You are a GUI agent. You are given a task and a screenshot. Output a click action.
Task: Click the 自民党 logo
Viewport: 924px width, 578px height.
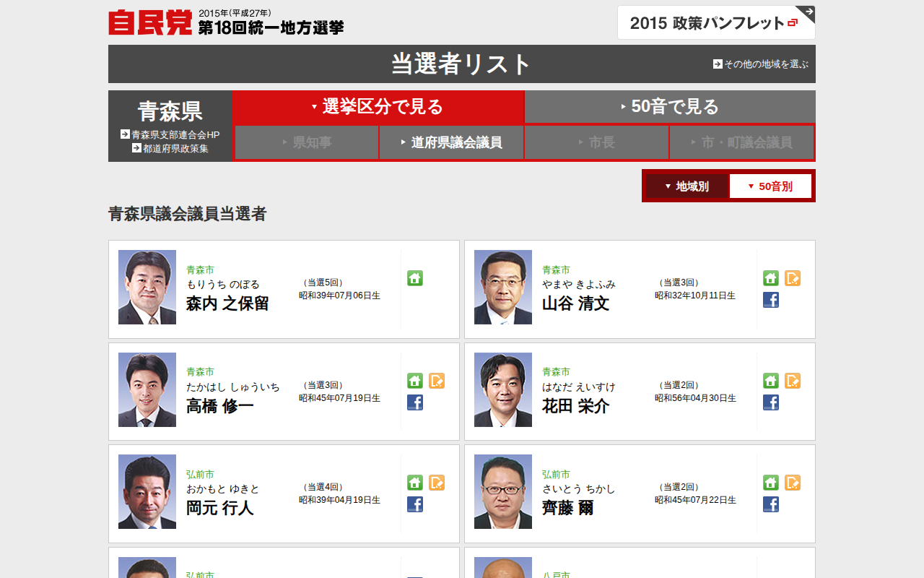pyautogui.click(x=150, y=22)
